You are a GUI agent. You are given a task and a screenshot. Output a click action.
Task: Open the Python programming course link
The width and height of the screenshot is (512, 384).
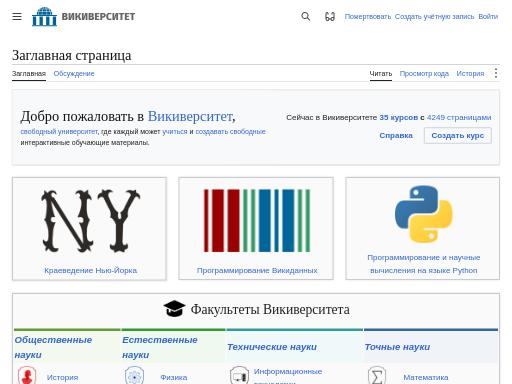(424, 264)
